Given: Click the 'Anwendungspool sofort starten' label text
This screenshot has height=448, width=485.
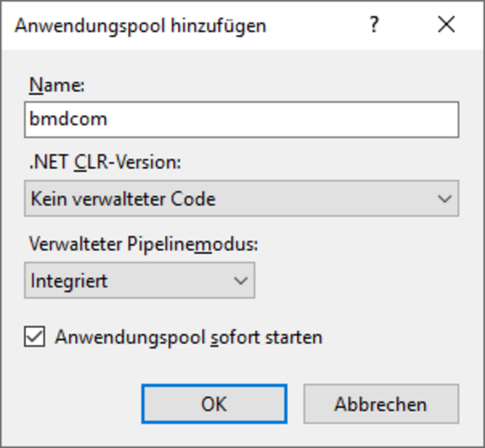Looking at the screenshot, I should click(x=188, y=337).
